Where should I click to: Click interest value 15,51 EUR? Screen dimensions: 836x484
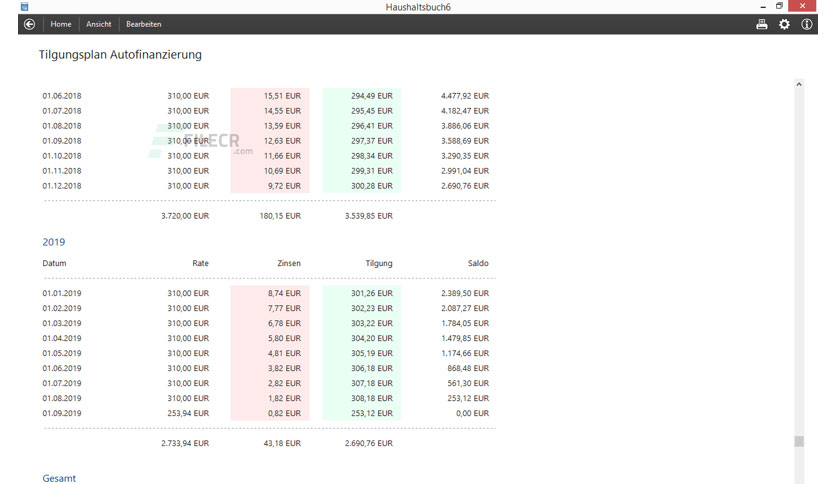[282, 96]
